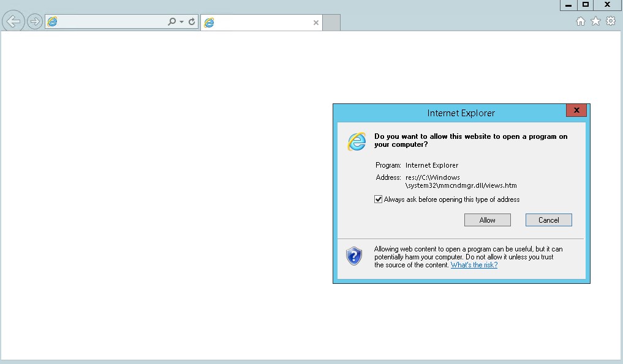Click the blue shield help icon
The width and height of the screenshot is (623, 364).
[353, 256]
